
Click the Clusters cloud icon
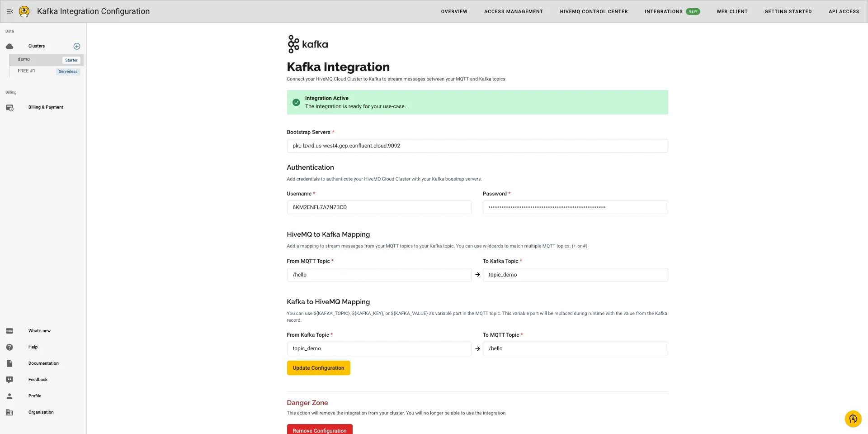pyautogui.click(x=9, y=46)
